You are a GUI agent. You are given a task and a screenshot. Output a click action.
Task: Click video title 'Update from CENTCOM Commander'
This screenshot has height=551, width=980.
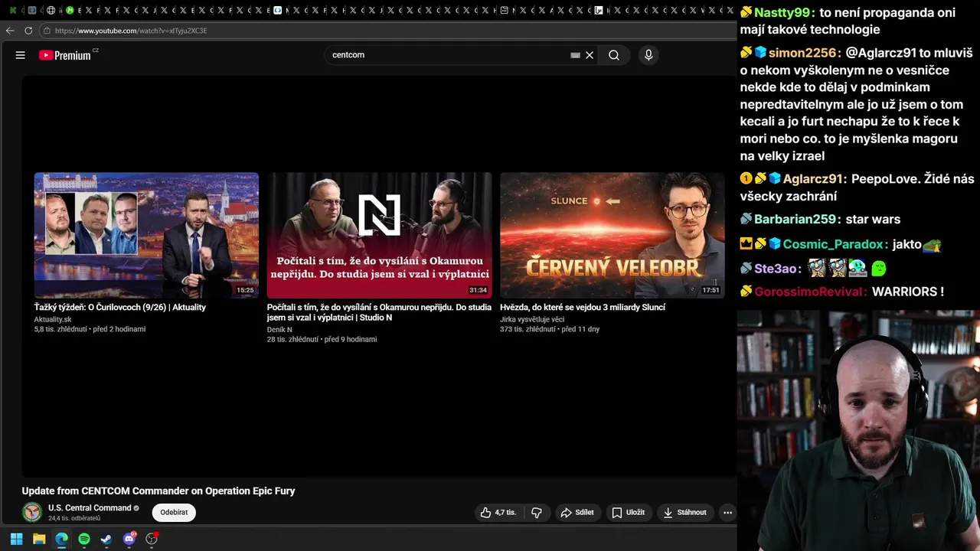coord(158,491)
